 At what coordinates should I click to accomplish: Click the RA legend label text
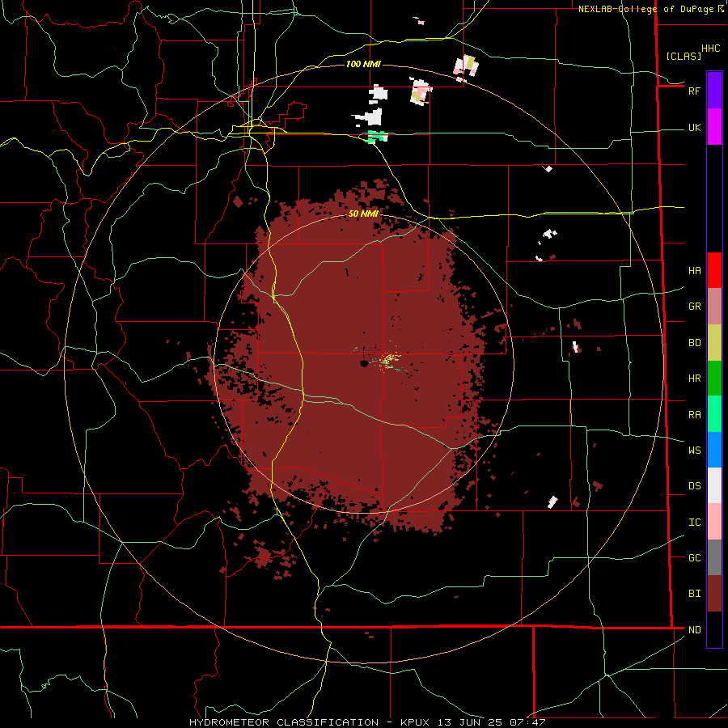(x=695, y=415)
